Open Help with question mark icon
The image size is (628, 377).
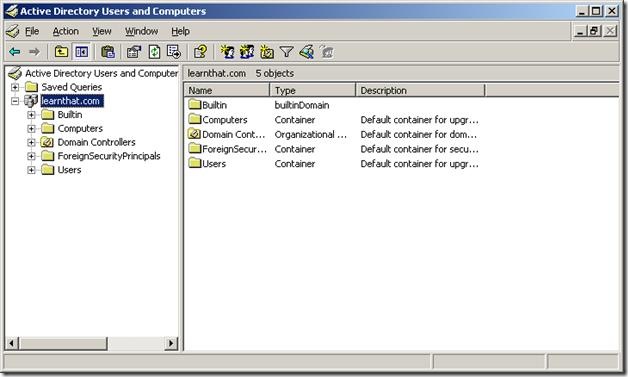[200, 52]
